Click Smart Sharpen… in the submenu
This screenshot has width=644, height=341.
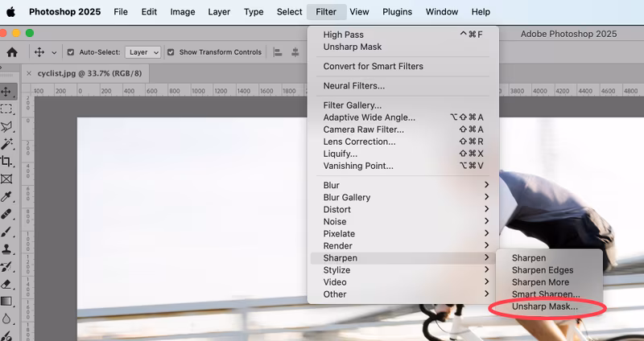[x=545, y=294]
